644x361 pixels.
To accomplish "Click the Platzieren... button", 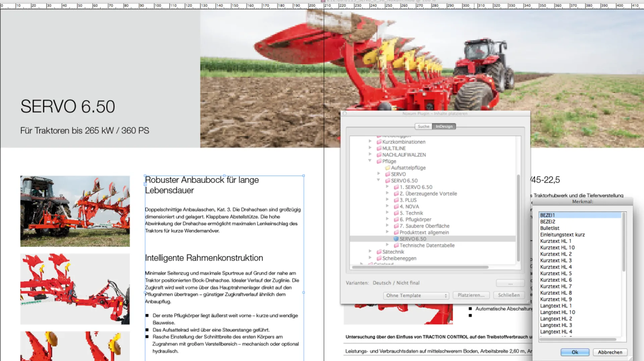I will point(471,295).
